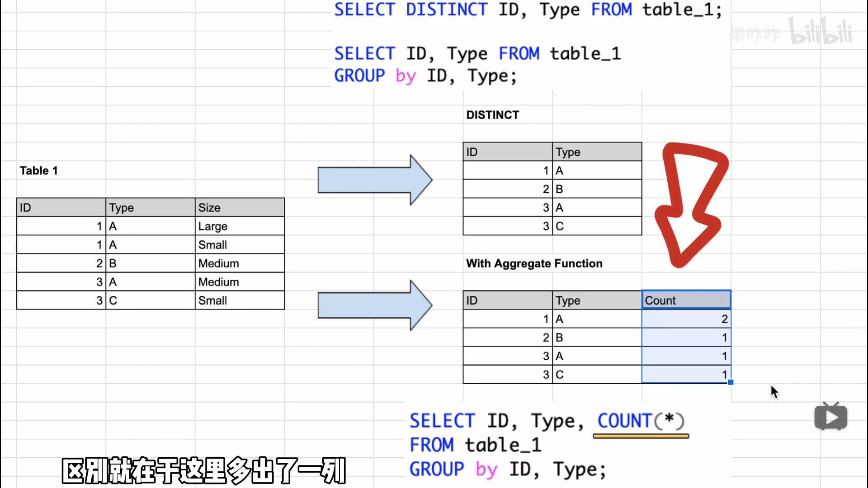Screen dimensions: 868x488
Task: Select the Type header in DISTINCT table
Action: [596, 152]
